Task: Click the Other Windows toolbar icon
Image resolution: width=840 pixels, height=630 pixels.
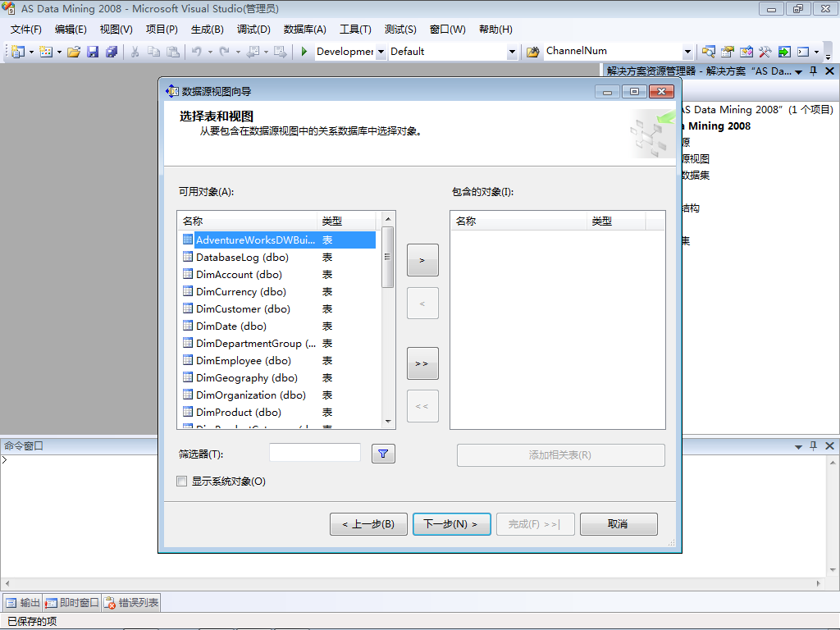Action: (803, 52)
